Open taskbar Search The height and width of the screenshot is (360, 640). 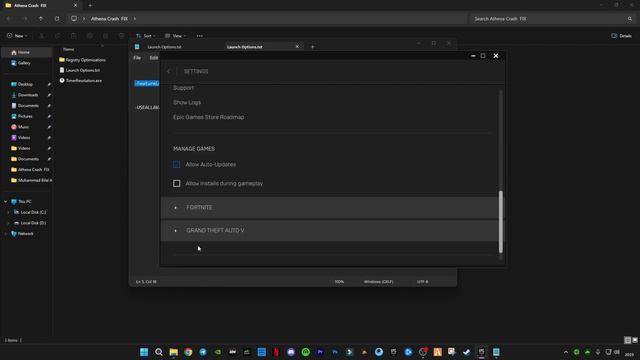coord(159,352)
